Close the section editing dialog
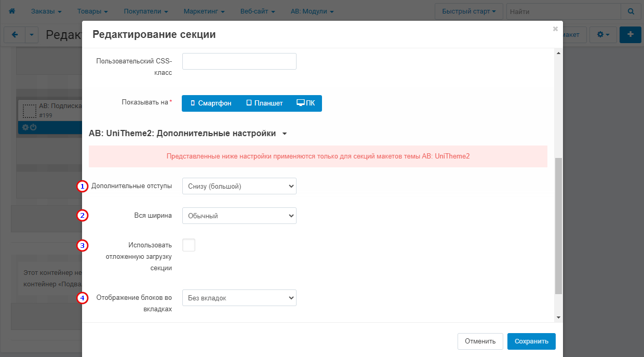The image size is (644, 357). [x=555, y=29]
